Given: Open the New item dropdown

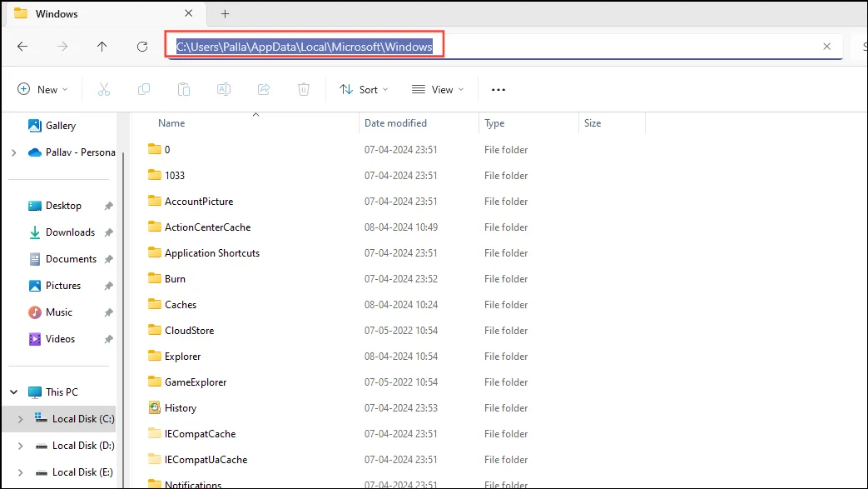Looking at the screenshot, I should (42, 89).
